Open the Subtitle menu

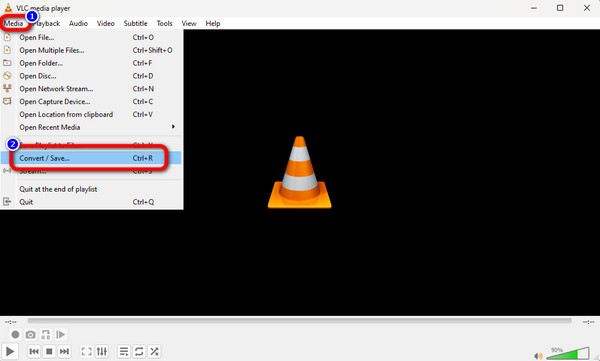[x=135, y=23]
